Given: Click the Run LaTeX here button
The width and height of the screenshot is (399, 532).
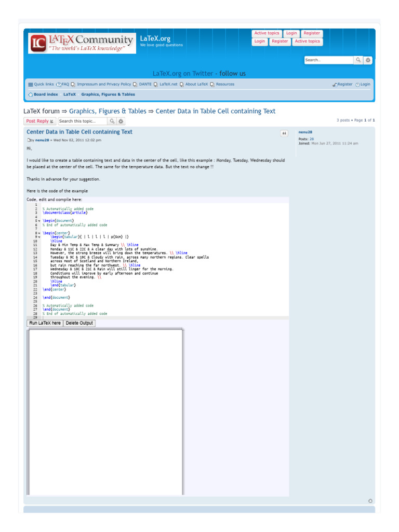Looking at the screenshot, I should pos(45,323).
